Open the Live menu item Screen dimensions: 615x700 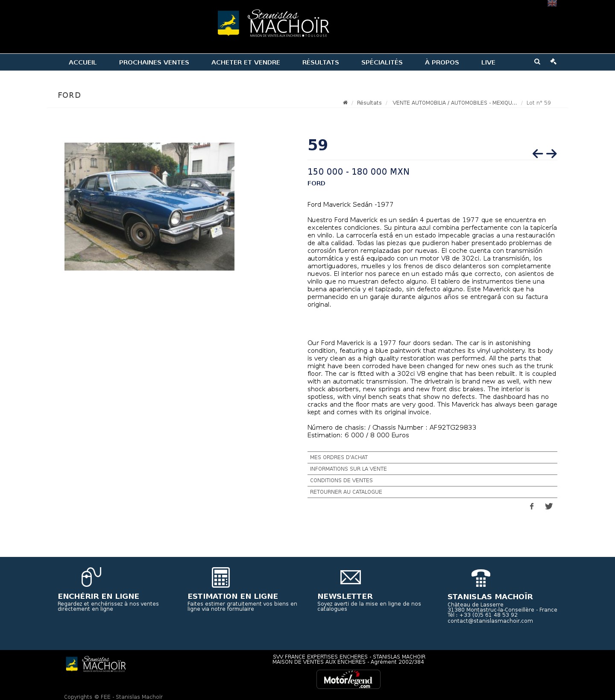pyautogui.click(x=488, y=62)
